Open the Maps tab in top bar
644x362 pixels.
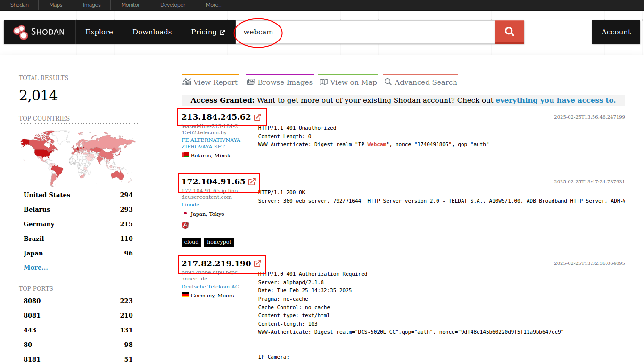click(56, 5)
